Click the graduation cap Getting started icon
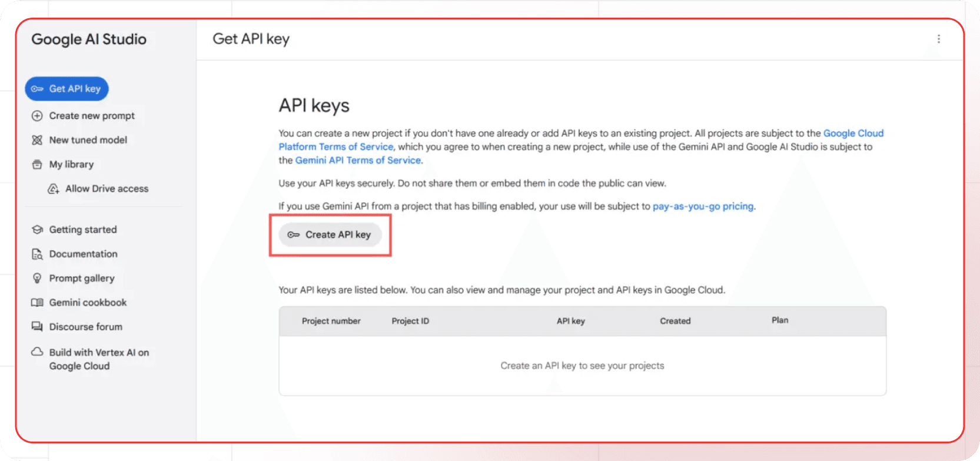This screenshot has width=980, height=461. (37, 230)
